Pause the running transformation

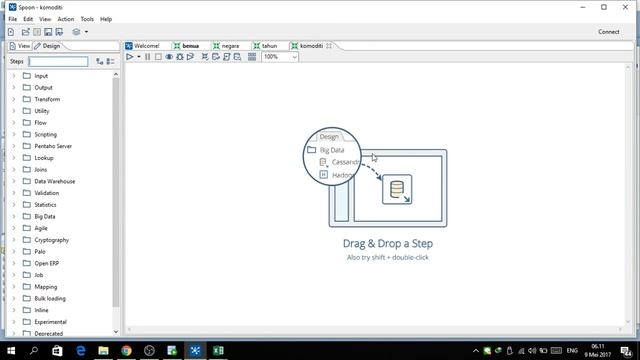tap(147, 57)
